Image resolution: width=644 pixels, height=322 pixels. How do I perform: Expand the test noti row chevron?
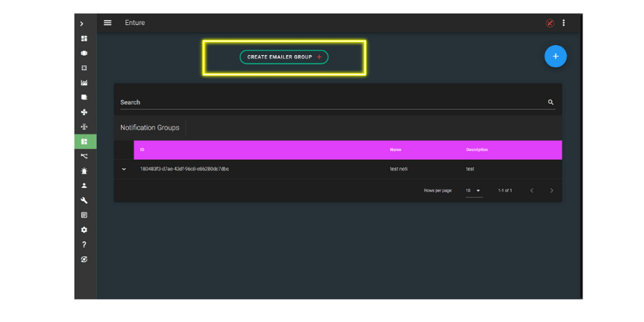click(x=124, y=170)
